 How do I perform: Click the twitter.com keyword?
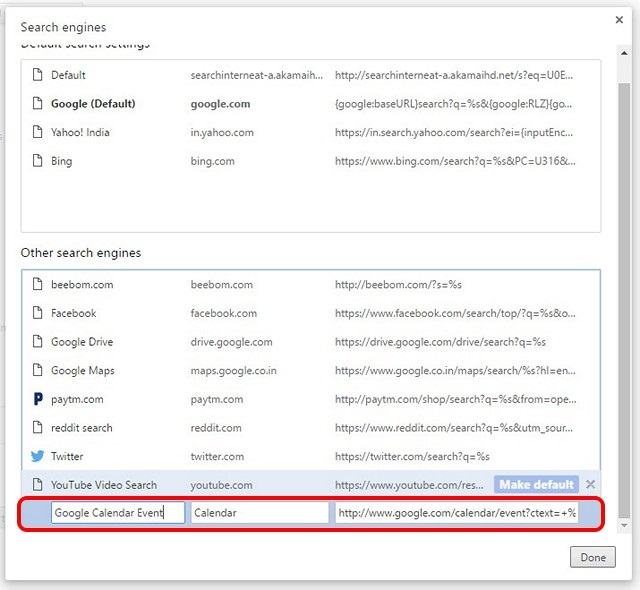(217, 456)
